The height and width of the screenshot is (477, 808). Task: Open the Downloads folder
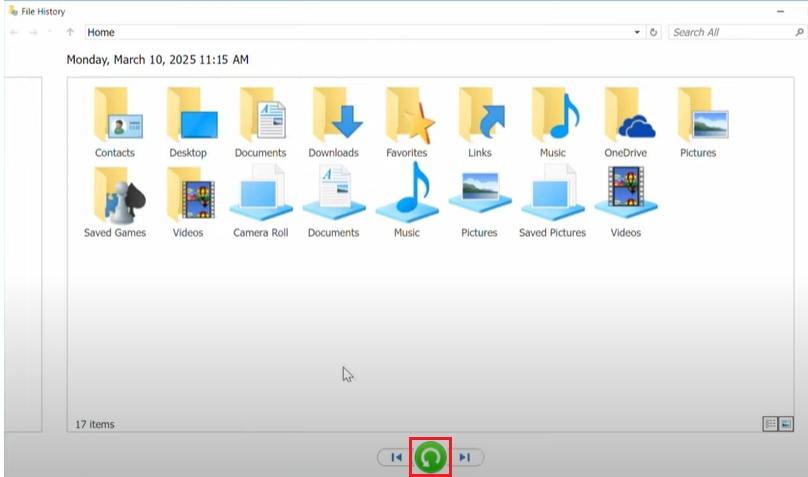coord(333,124)
